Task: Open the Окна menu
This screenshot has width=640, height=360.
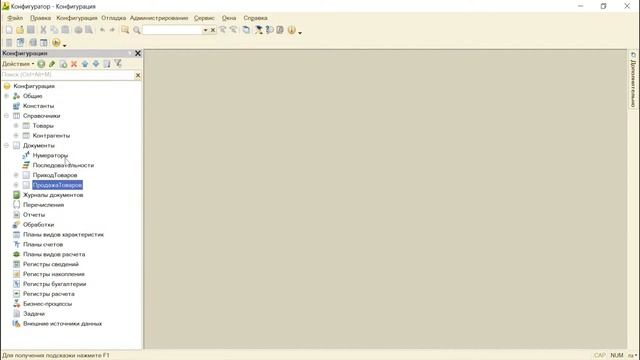Action: pyautogui.click(x=229, y=18)
